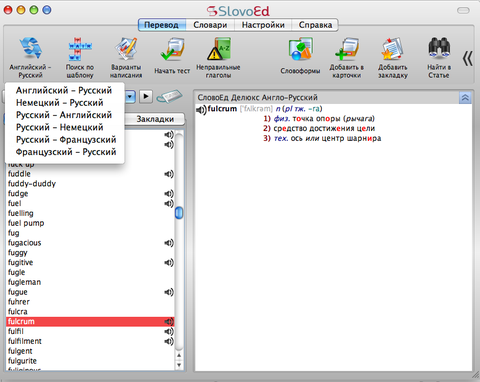Show Словоформы for the word
The height and width of the screenshot is (382, 480).
point(300,49)
